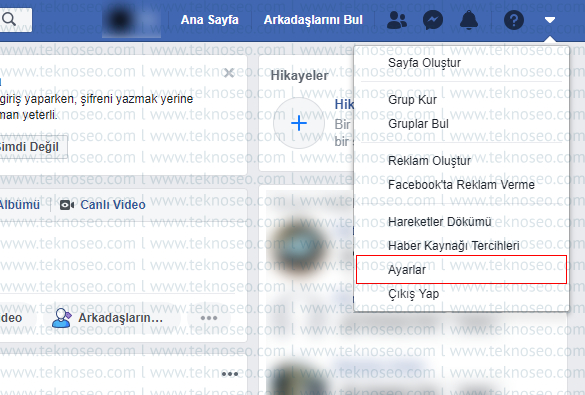Open Ayarlar from the menu
This screenshot has height=395, width=585.
click(462, 269)
